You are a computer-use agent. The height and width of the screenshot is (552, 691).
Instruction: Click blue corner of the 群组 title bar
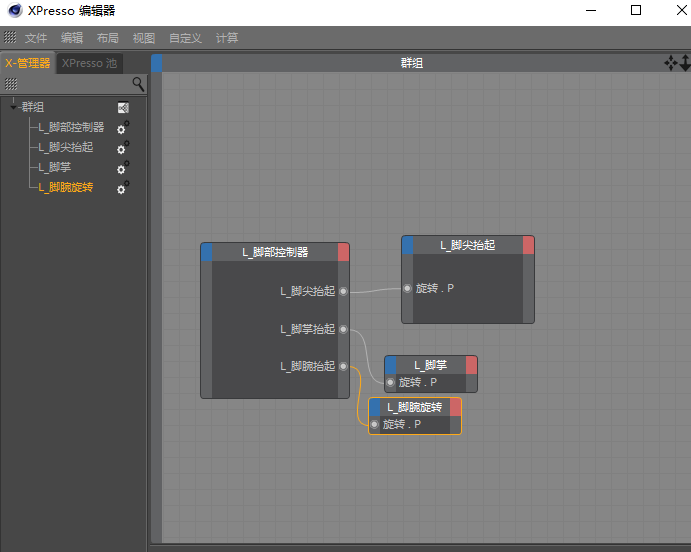click(x=157, y=63)
